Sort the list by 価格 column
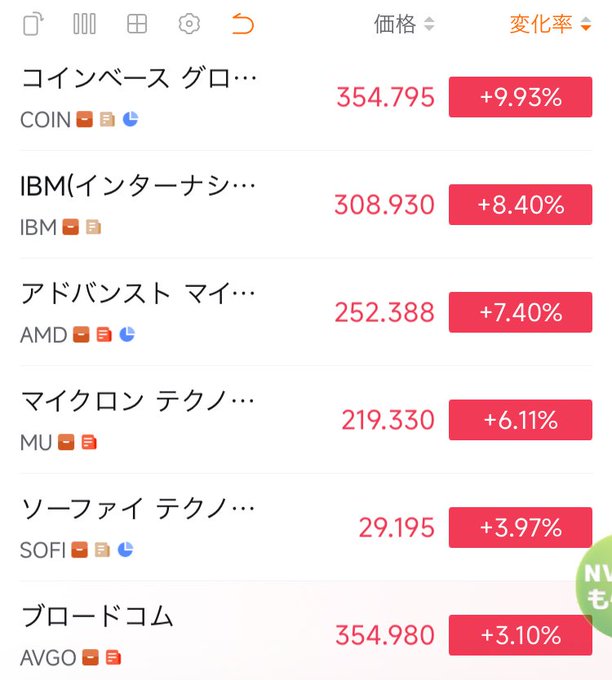Screen dimensions: 612x680 coord(404,24)
